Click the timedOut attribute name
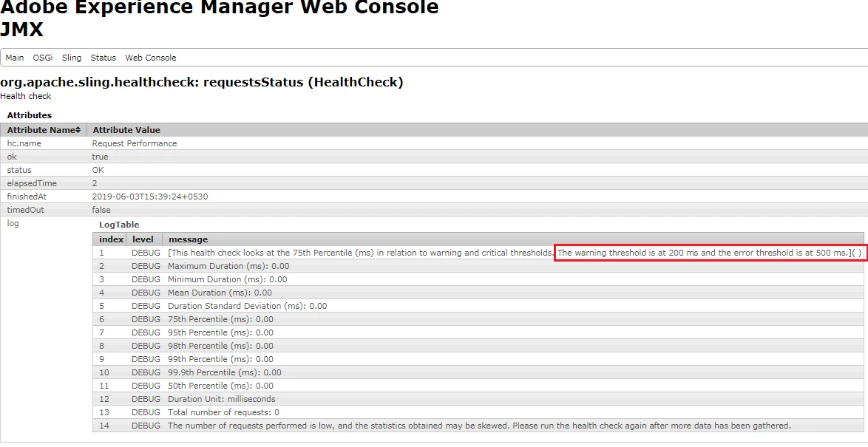Viewport: 868px width, 447px height. (25, 210)
